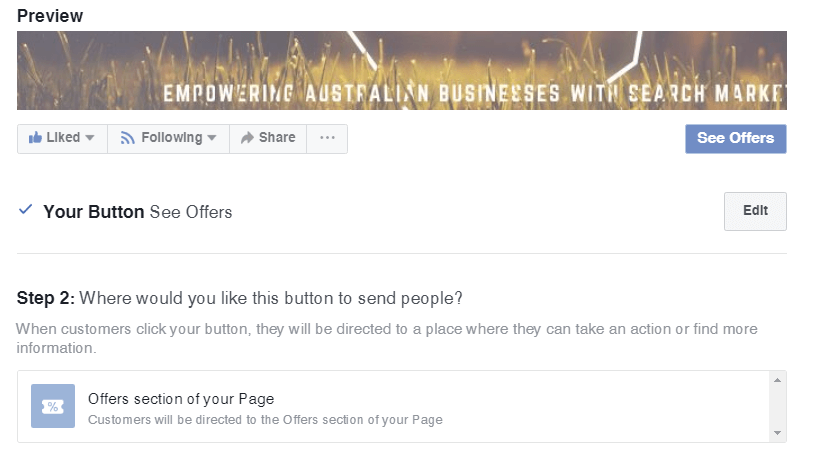Select Offers section of your Page option

(x=394, y=406)
